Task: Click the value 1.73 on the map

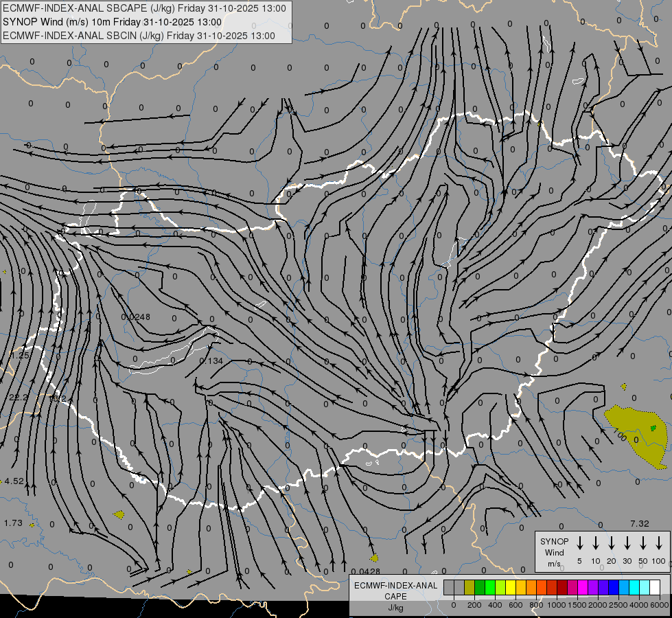Action: click(x=13, y=523)
